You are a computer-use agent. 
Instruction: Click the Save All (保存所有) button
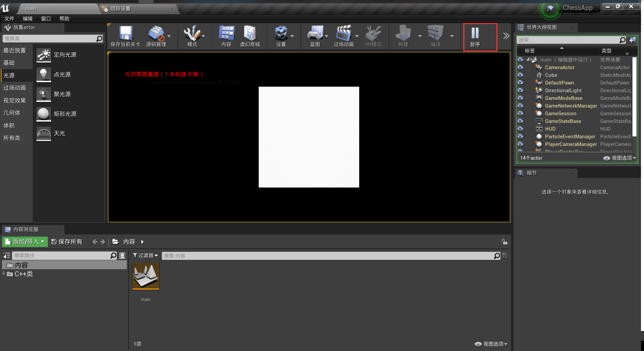tap(67, 242)
